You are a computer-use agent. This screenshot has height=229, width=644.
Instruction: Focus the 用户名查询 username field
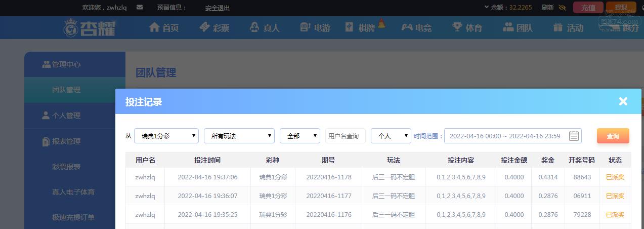click(x=346, y=136)
